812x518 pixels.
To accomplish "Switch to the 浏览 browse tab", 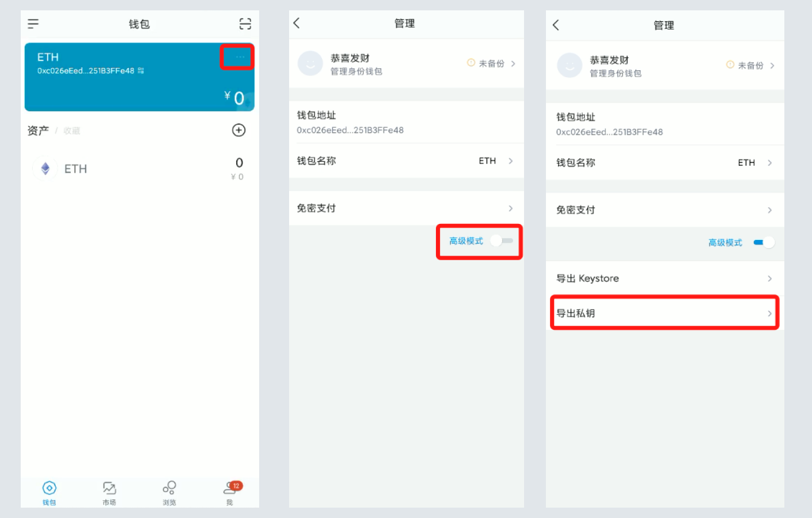I will (169, 493).
